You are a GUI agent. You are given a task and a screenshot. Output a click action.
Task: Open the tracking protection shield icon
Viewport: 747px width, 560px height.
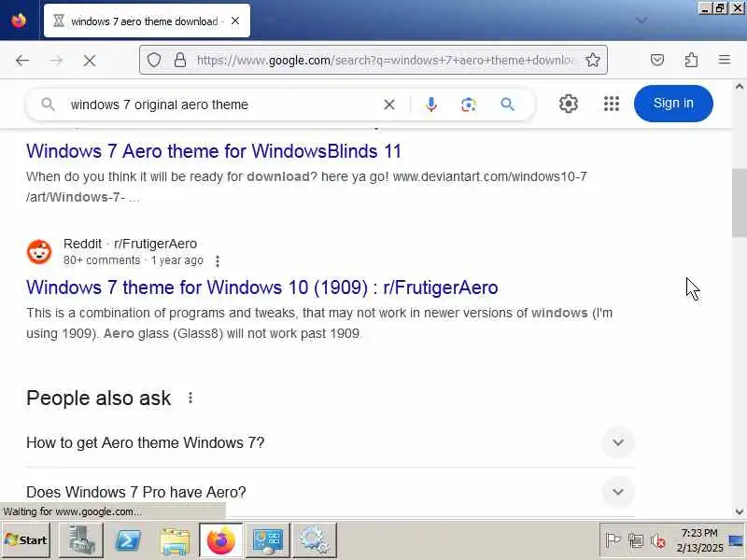point(154,60)
